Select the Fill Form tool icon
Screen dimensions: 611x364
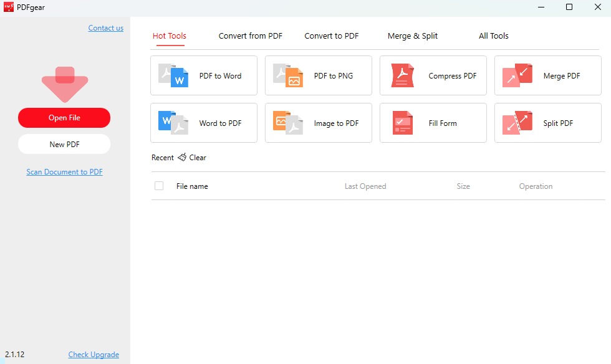(x=402, y=123)
